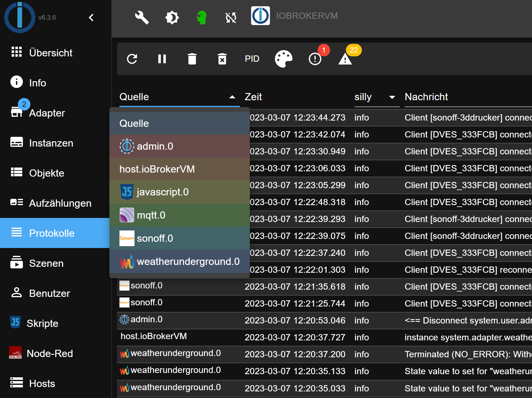Select sonoff.0 in source dropdown list
The height and width of the screenshot is (398, 532).
(179, 238)
